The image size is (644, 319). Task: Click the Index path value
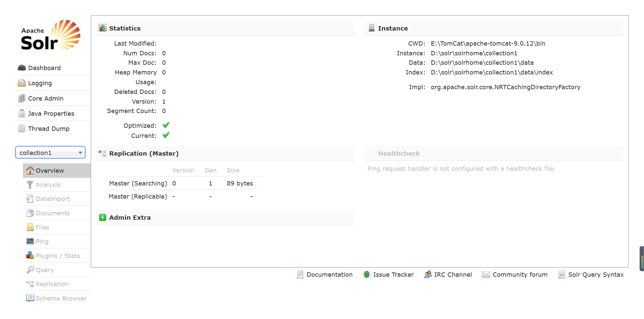492,72
